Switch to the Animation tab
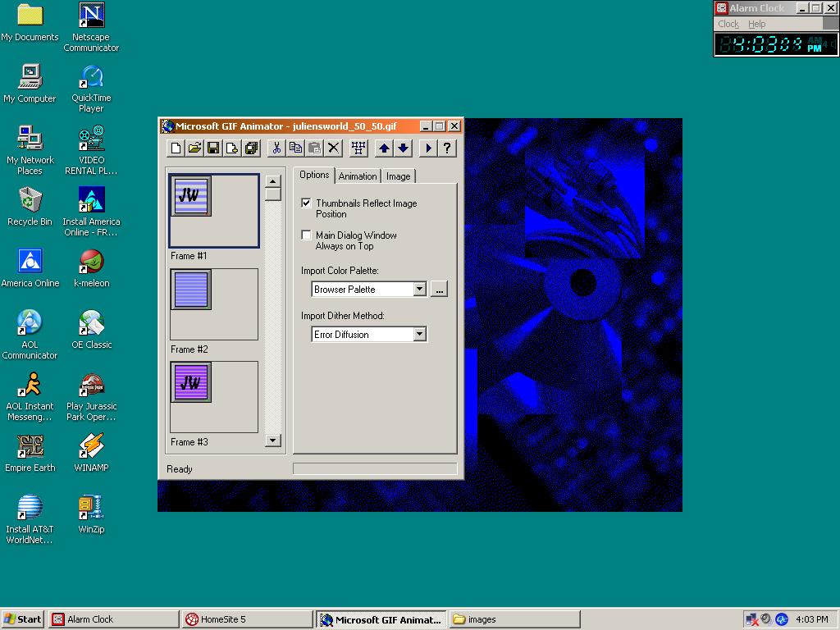This screenshot has width=840, height=630. point(358,176)
